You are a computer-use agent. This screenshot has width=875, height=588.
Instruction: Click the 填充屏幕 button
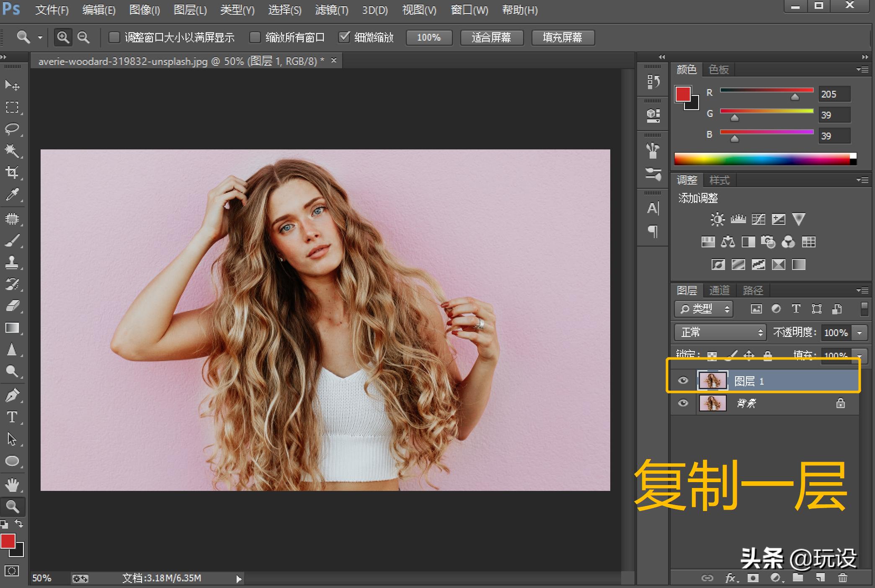coord(563,38)
